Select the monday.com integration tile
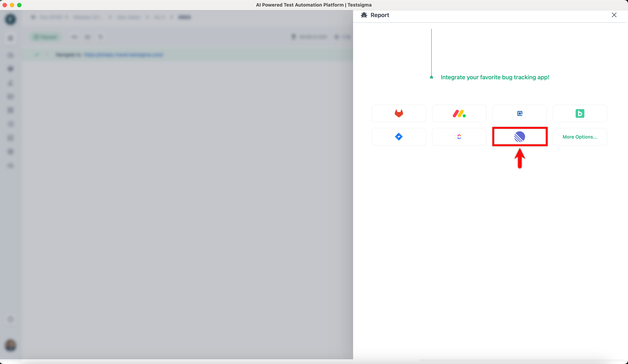This screenshot has width=628, height=364. coord(459,113)
